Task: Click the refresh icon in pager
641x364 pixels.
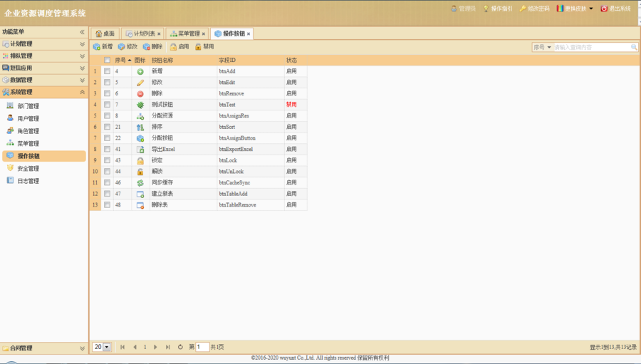Action: tap(180, 347)
